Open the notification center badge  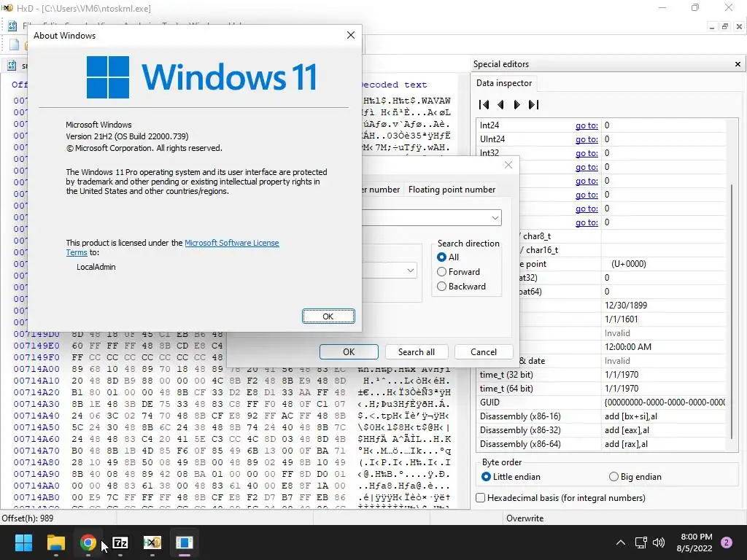pyautogui.click(x=727, y=542)
